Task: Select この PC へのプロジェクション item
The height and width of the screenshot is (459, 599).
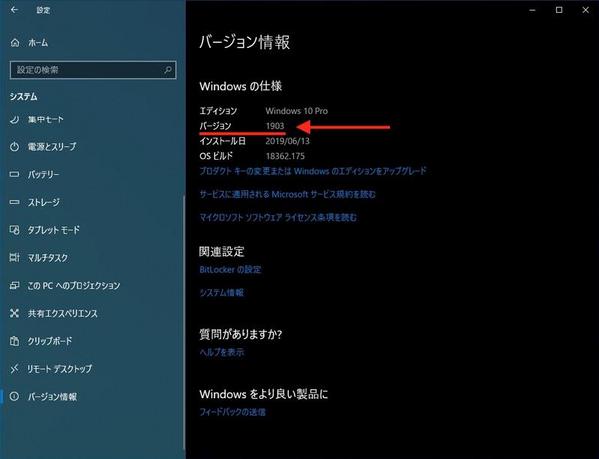Action: (x=65, y=286)
